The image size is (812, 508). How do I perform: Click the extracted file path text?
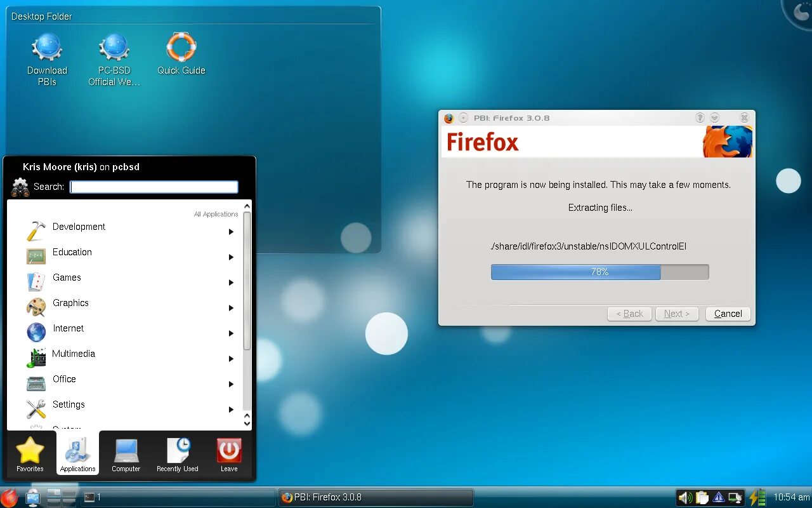coord(588,246)
